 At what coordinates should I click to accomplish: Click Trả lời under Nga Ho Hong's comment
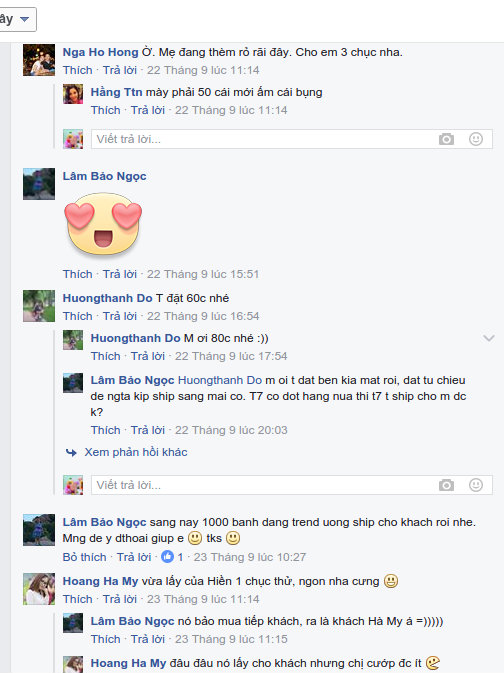[120, 70]
